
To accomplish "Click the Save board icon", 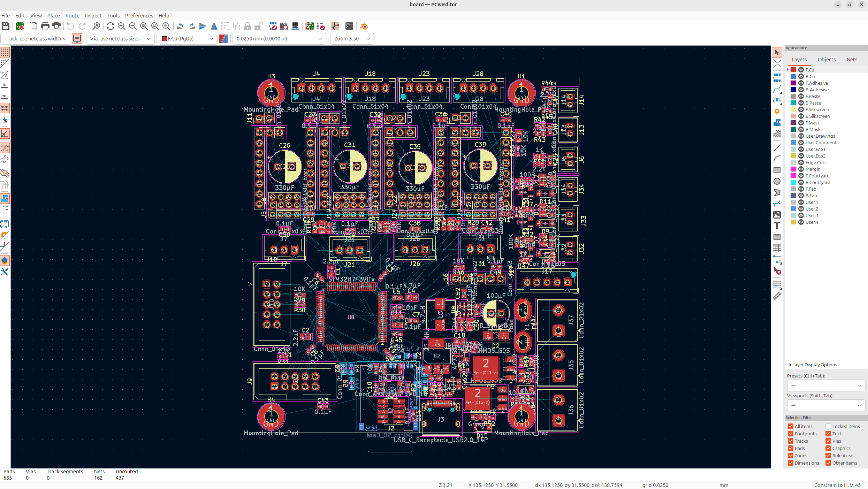I will [6, 26].
